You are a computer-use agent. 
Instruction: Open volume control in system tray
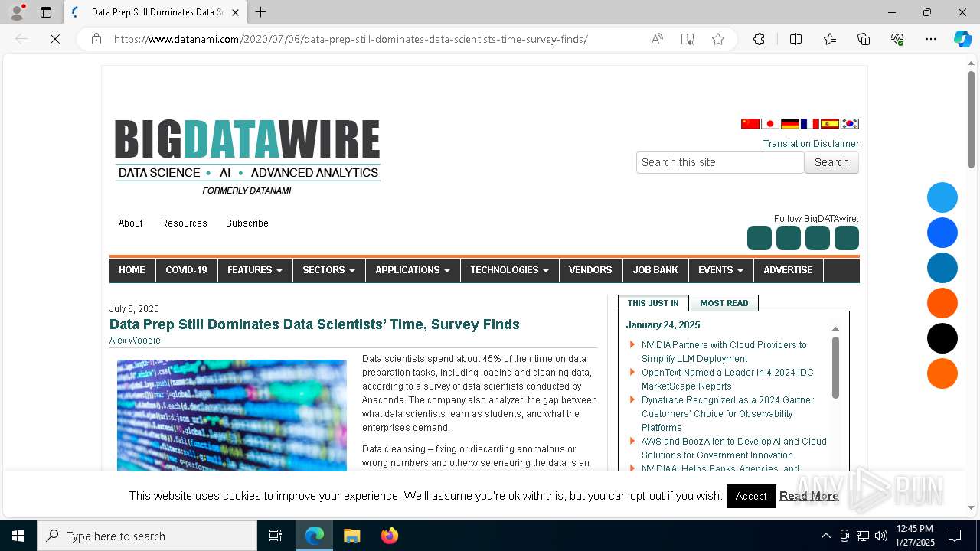pyautogui.click(x=881, y=536)
